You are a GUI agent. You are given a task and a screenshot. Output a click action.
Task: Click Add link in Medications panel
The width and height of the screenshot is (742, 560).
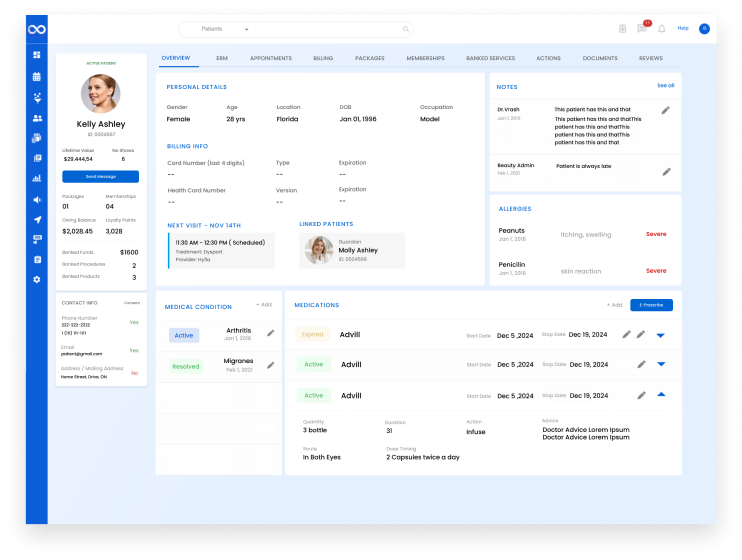click(614, 305)
